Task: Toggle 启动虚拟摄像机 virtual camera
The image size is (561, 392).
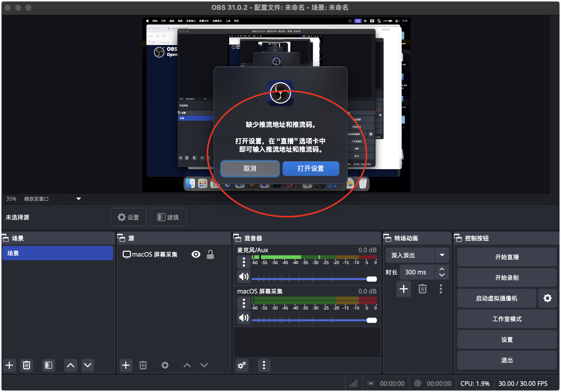Action: point(497,298)
